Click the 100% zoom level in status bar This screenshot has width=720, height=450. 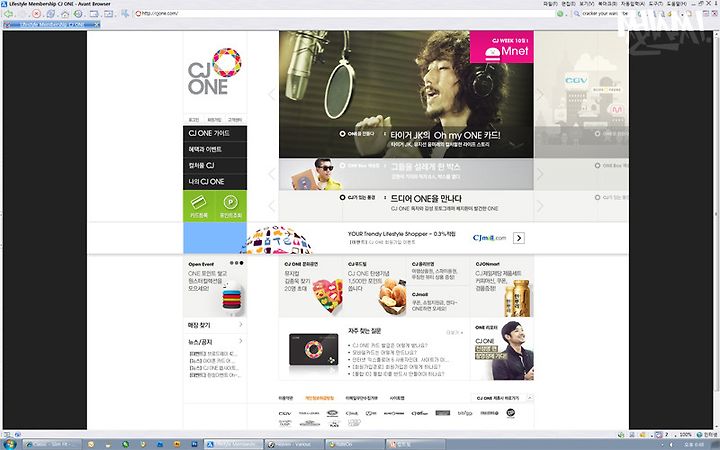click(686, 434)
